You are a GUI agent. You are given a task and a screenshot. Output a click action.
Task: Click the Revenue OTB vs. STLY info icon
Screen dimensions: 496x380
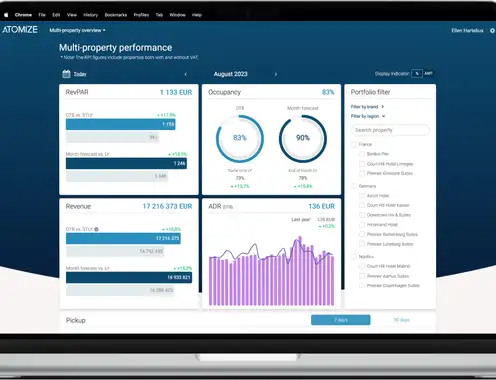[x=96, y=229]
